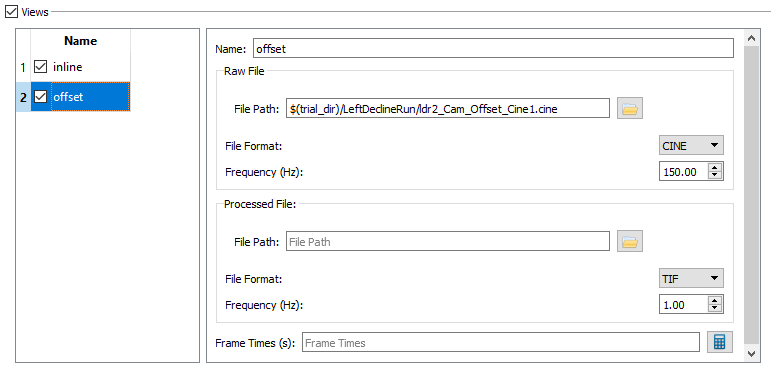Toggle the Views section checkbox

(11, 11)
